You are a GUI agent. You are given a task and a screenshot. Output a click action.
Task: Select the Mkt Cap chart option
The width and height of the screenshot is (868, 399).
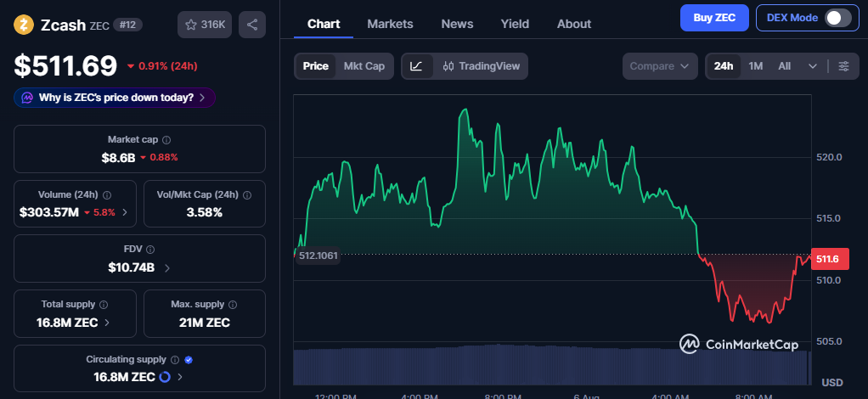click(364, 66)
